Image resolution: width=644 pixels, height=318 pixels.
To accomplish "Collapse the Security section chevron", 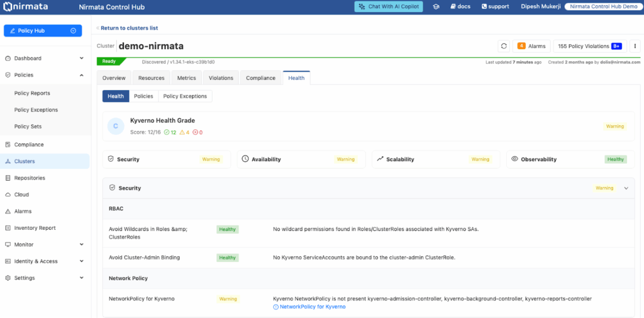I will point(626,188).
